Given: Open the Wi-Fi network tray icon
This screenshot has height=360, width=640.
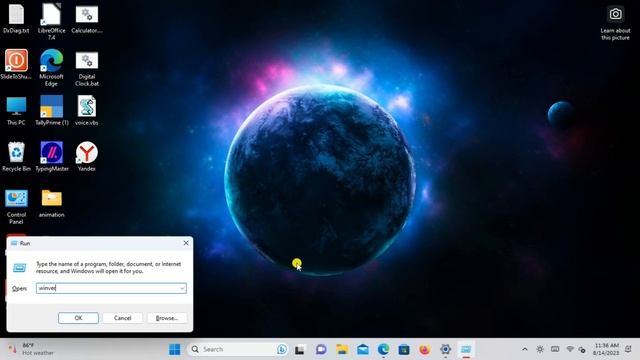Looking at the screenshot, I should (570, 349).
